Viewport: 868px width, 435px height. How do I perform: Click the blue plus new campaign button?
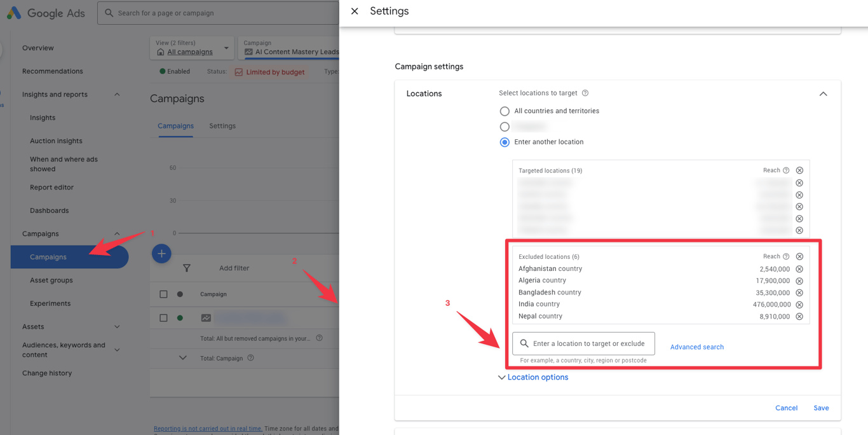pyautogui.click(x=161, y=254)
